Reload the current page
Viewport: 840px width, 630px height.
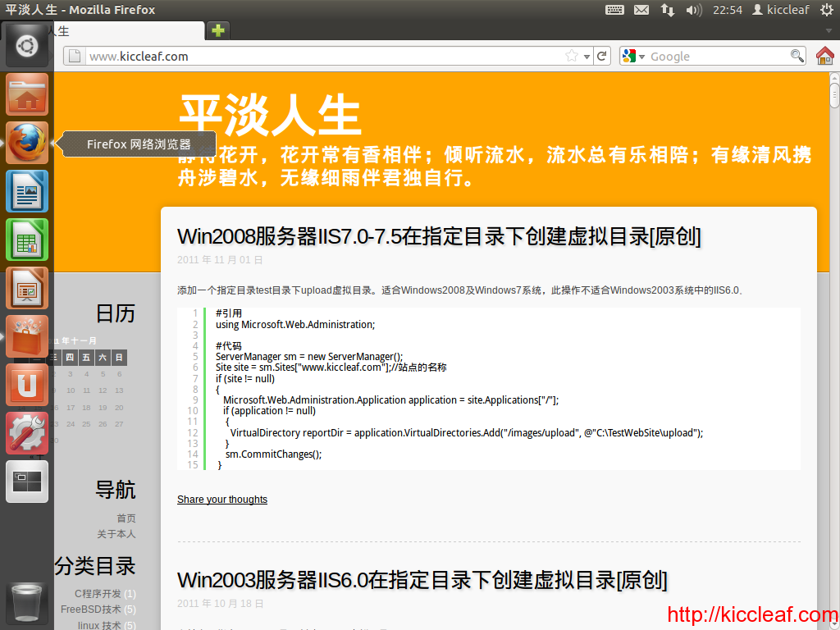[601, 56]
